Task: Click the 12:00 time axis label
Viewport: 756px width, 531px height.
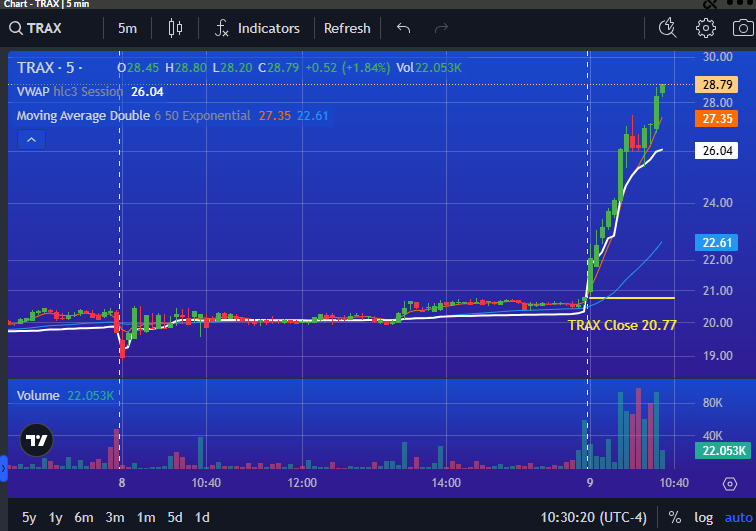Action: [x=302, y=483]
